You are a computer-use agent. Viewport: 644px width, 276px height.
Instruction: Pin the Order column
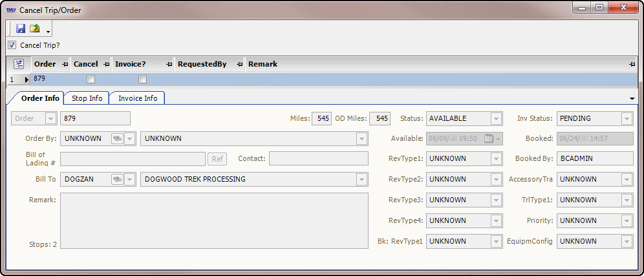point(65,65)
